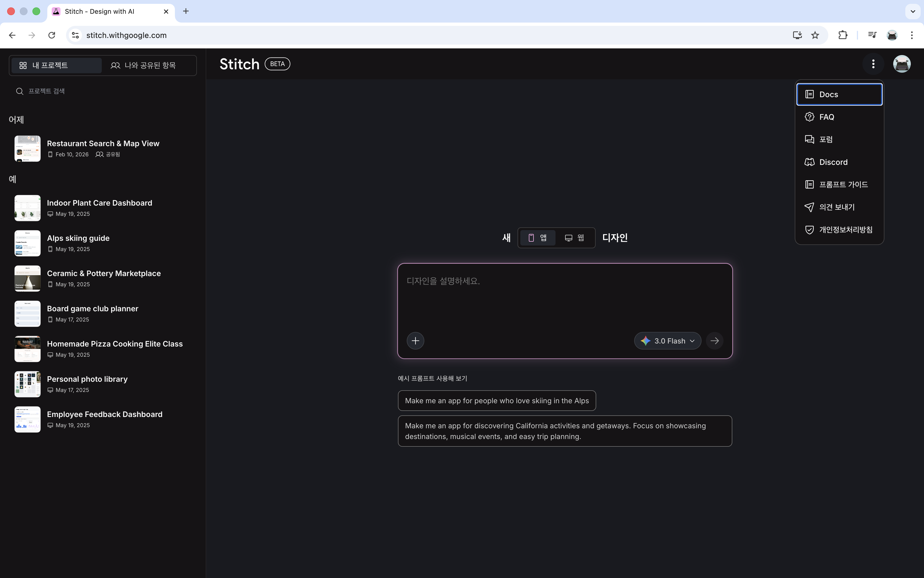Use the Alps skiing example prompt
Screen dimensions: 924x578
coord(497,401)
